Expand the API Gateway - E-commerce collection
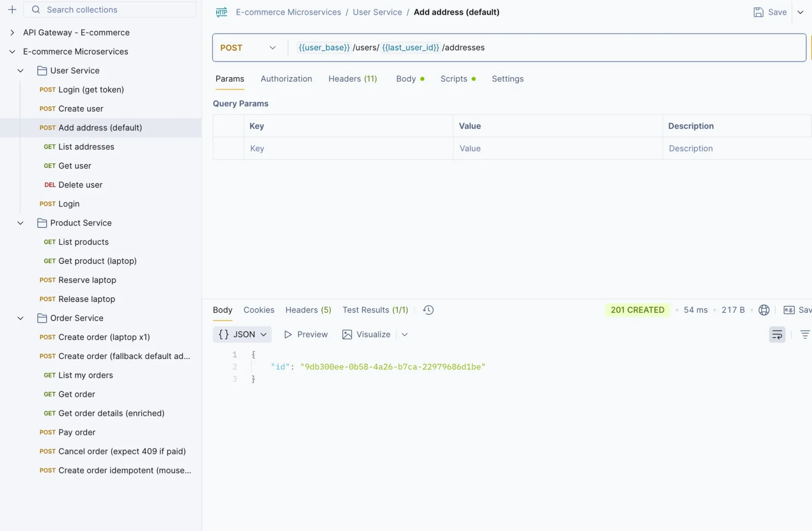The image size is (812, 531). (x=12, y=32)
